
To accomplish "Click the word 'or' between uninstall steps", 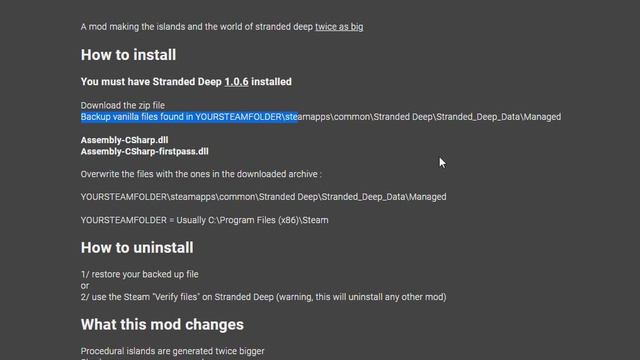I will tap(85, 286).
